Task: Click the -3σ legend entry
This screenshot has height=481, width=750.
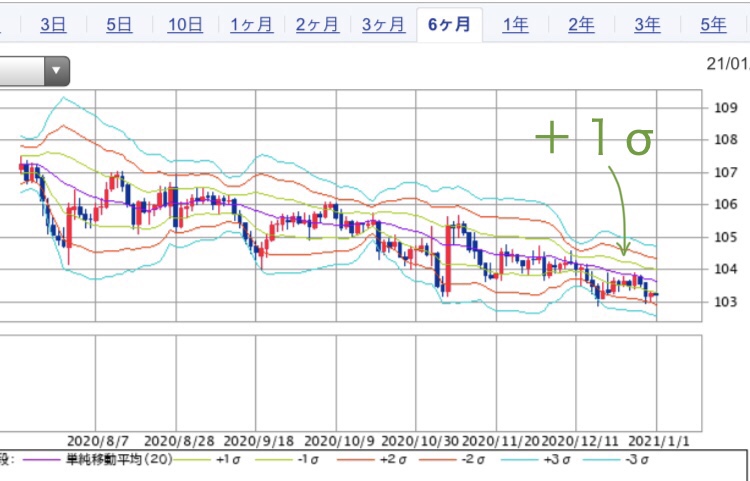Action: tap(638, 460)
